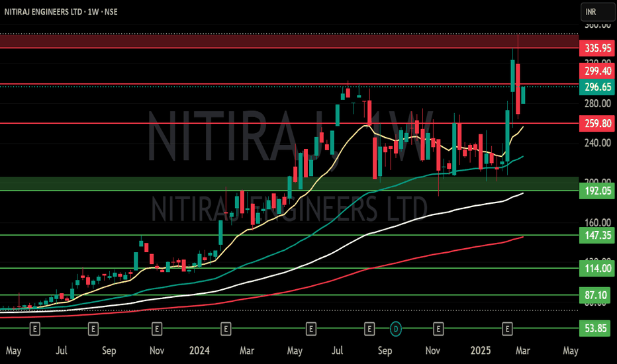Select the 335.95 red price label
Image resolution: width=617 pixels, height=364 pixels.
(597, 48)
